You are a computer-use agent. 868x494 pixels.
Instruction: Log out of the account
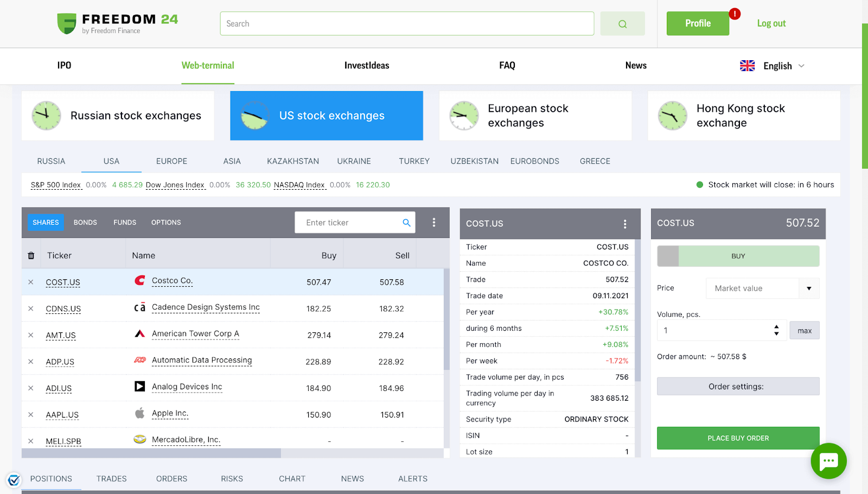771,23
